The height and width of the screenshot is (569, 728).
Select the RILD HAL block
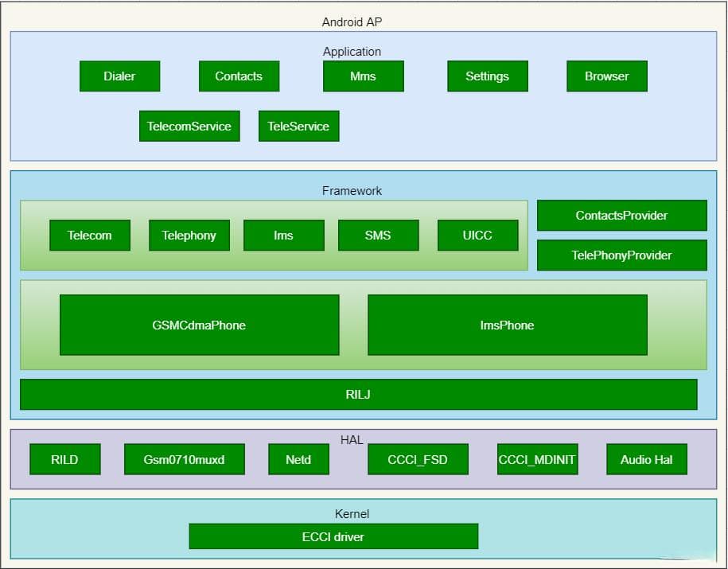(x=65, y=459)
